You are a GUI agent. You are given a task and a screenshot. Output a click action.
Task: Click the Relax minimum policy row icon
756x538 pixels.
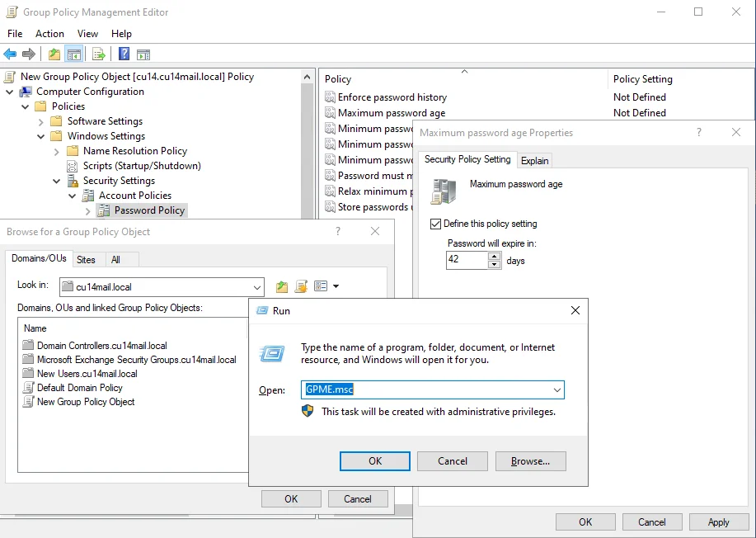(330, 191)
